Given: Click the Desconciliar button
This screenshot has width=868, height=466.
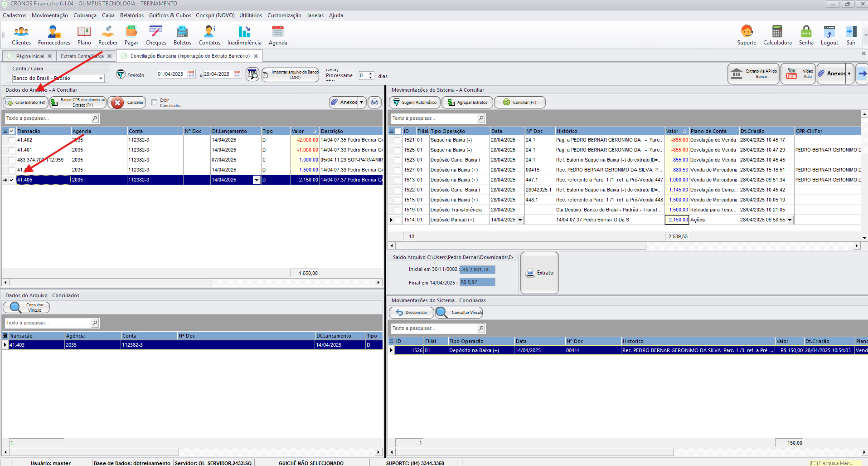Looking at the screenshot, I should [x=412, y=312].
